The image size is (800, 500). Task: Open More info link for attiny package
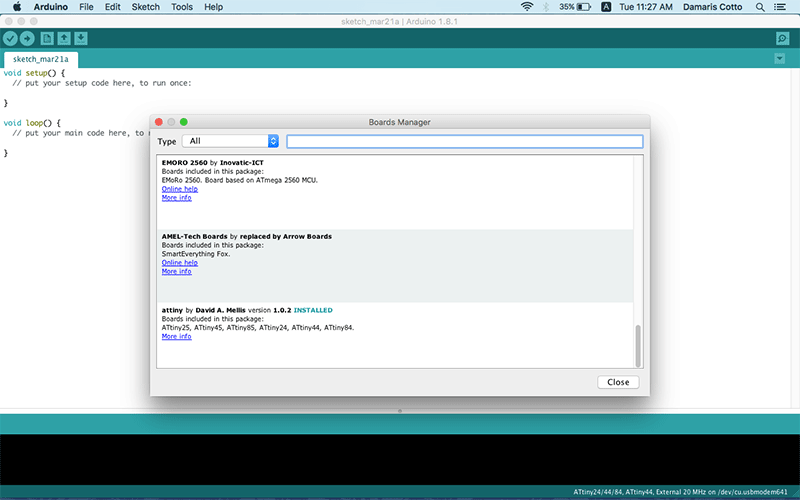coord(177,336)
